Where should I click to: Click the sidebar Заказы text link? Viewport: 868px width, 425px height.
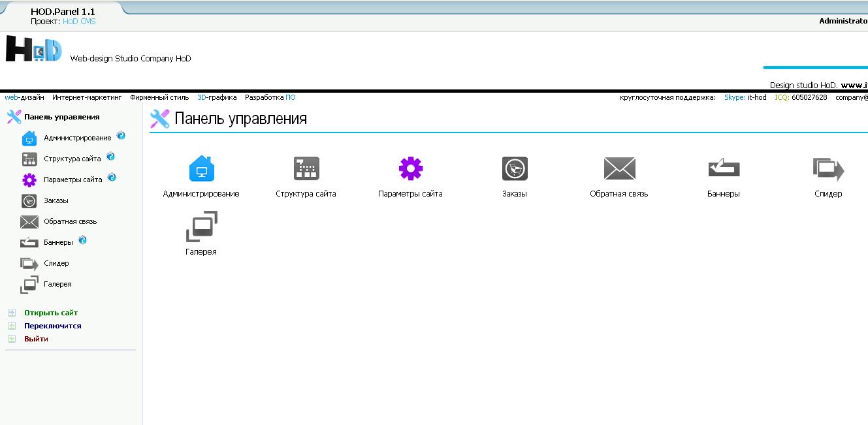click(56, 200)
